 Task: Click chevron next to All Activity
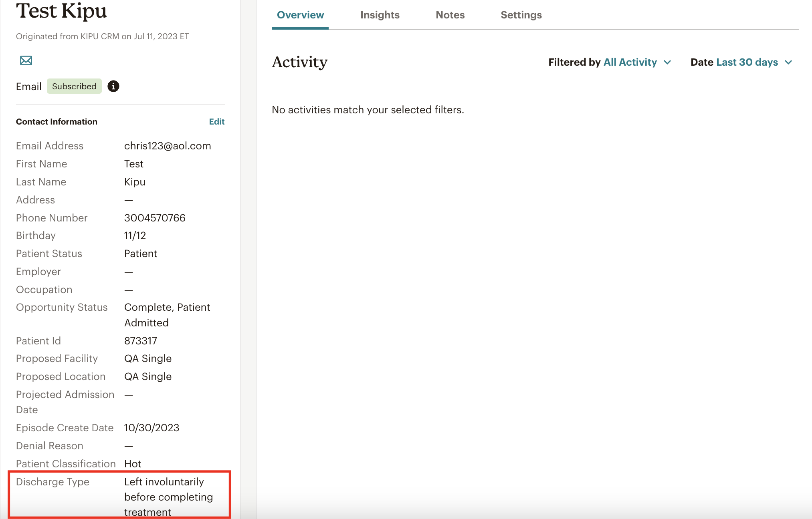click(667, 62)
